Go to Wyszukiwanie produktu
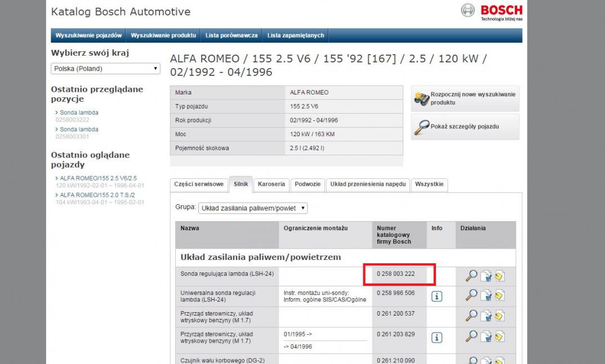The width and height of the screenshot is (605, 364). tap(163, 35)
